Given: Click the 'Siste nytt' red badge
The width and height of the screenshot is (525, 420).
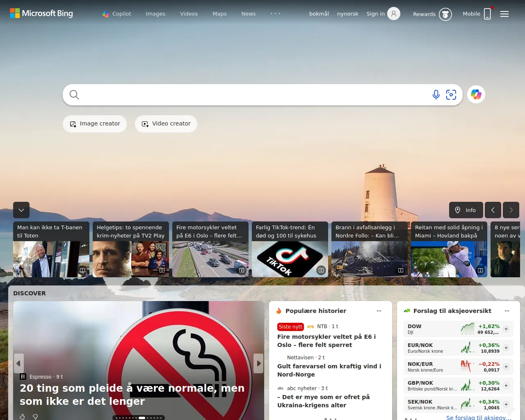Looking at the screenshot, I should pyautogui.click(x=290, y=327).
